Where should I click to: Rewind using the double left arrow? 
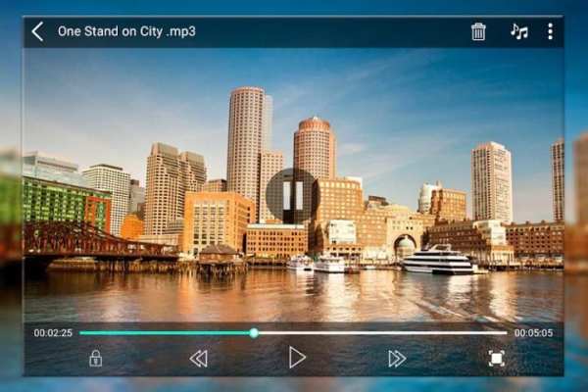198,359
